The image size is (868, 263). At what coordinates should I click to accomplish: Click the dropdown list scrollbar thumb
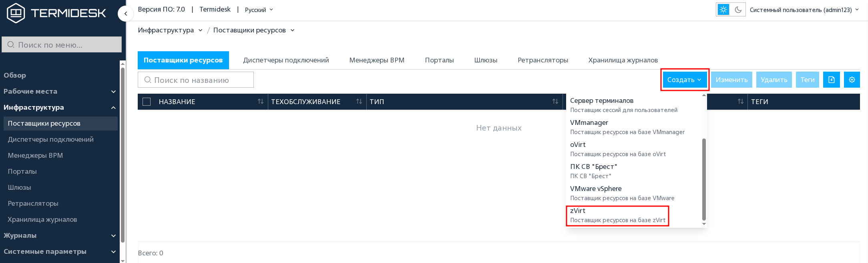coord(704,179)
